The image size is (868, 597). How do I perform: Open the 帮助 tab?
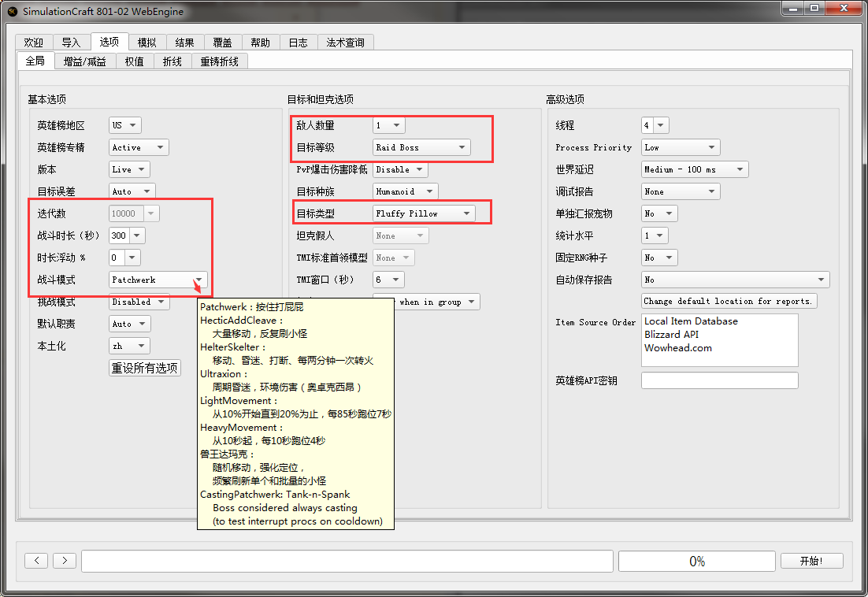point(260,43)
